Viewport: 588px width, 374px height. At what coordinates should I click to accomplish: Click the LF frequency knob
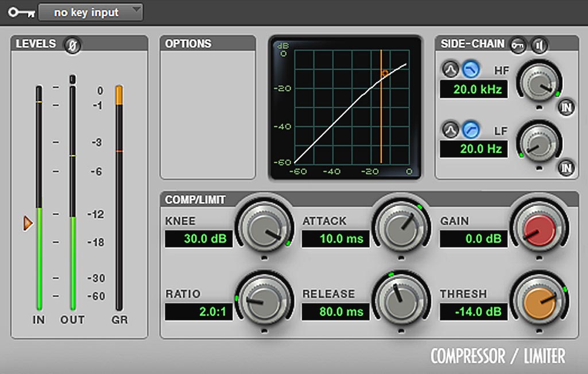click(x=539, y=143)
